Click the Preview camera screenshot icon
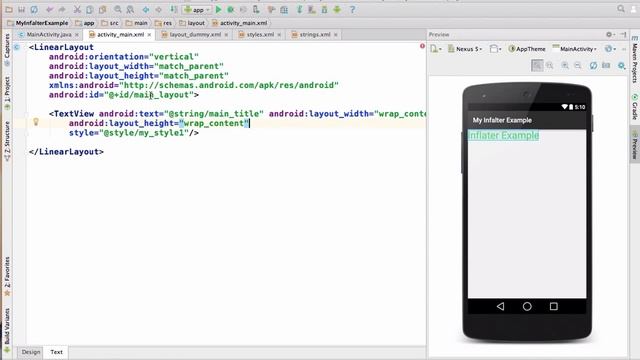Image resolution: width=640 pixels, height=360 pixels. coord(606,65)
